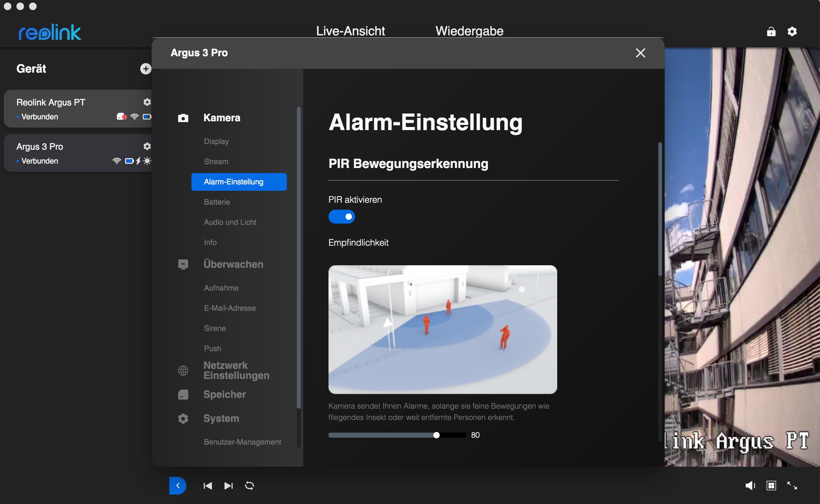This screenshot has height=504, width=820.
Task: Expand the Speicher settings section
Action: pos(224,394)
